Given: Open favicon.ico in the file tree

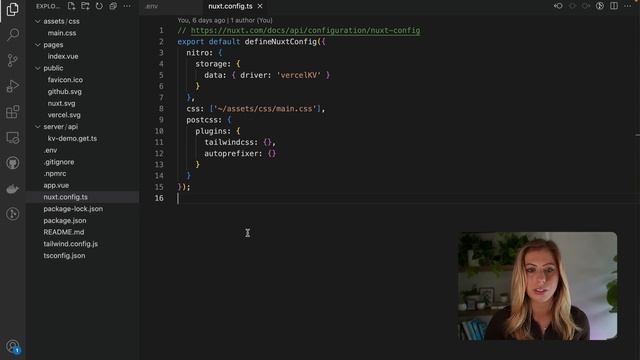Looking at the screenshot, I should tap(65, 80).
